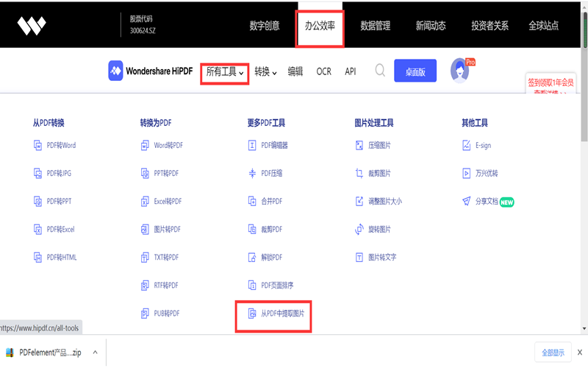
Task: Click the Wondershare HiPDF logo icon
Action: pos(115,71)
